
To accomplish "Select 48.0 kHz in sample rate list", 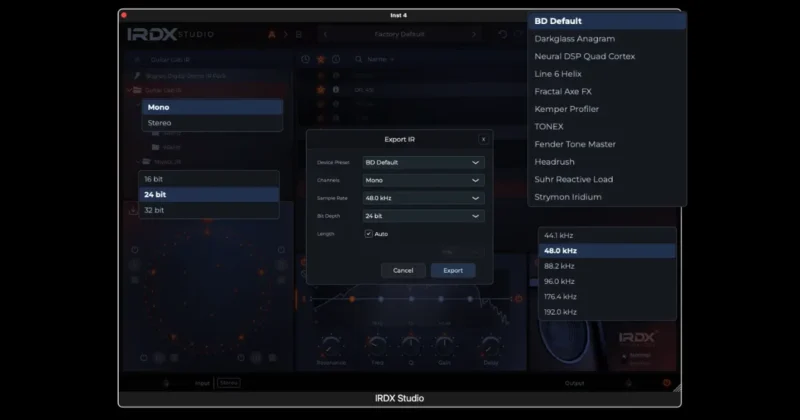I will 607,251.
